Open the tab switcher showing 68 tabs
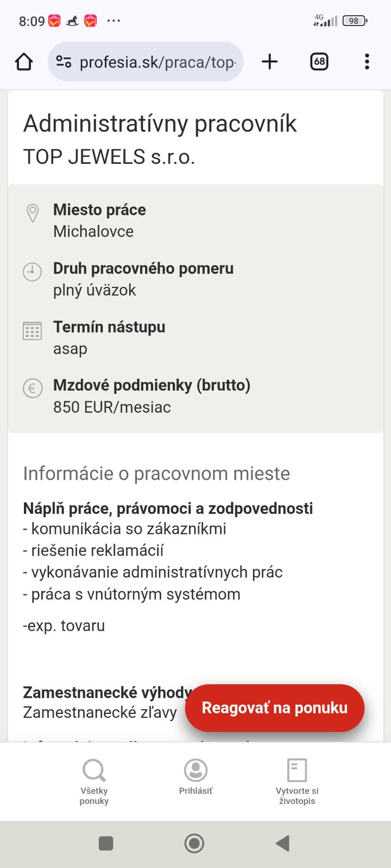The height and width of the screenshot is (868, 391). point(319,62)
